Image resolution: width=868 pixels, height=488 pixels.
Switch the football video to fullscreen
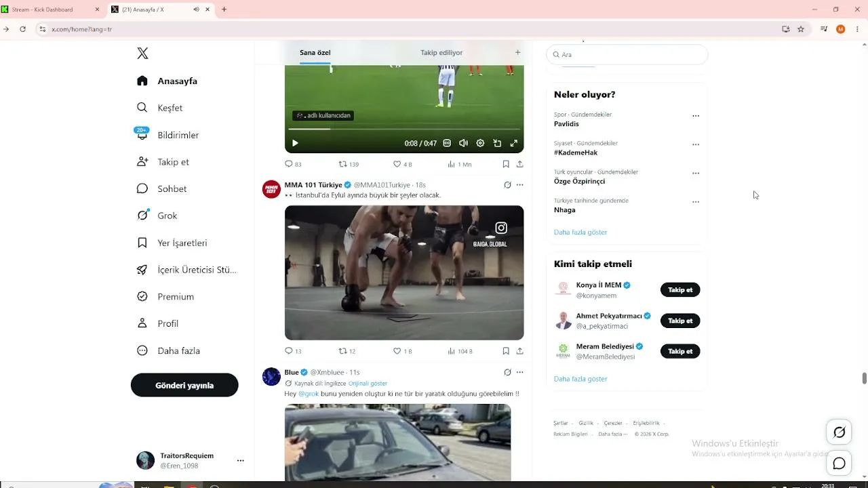click(514, 143)
